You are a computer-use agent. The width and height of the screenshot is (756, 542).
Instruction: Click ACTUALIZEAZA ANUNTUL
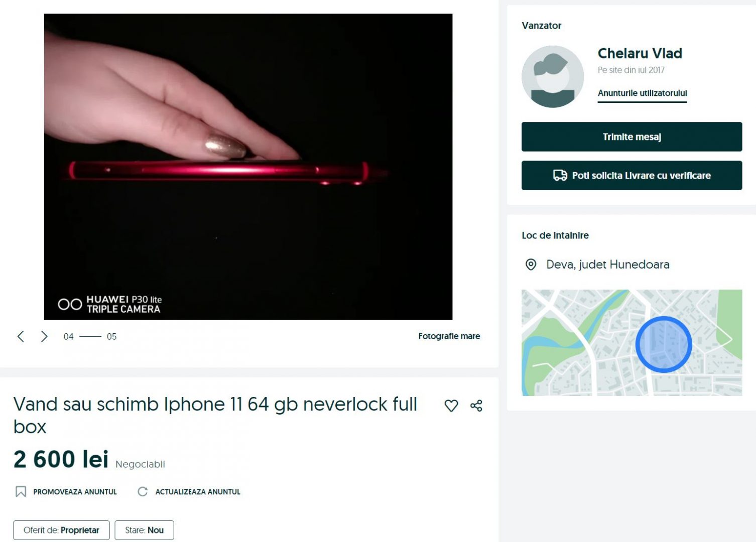pos(198,492)
